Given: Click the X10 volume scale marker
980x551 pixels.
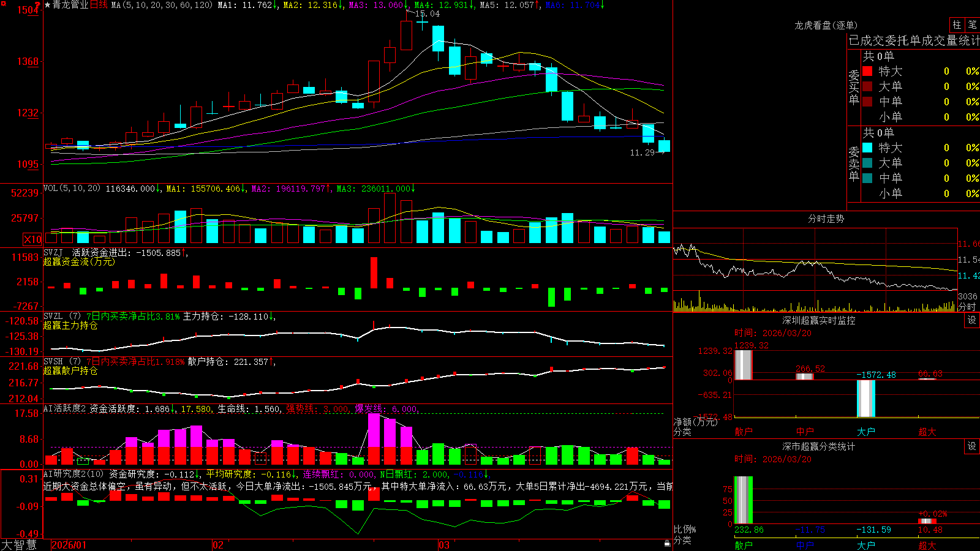Looking at the screenshot, I should coord(32,239).
